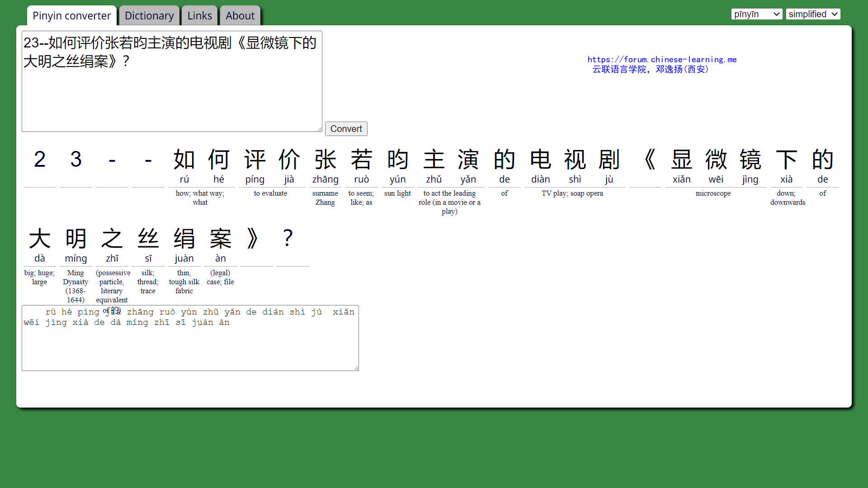
Task: Click the character 案 in results
Action: click(x=221, y=239)
